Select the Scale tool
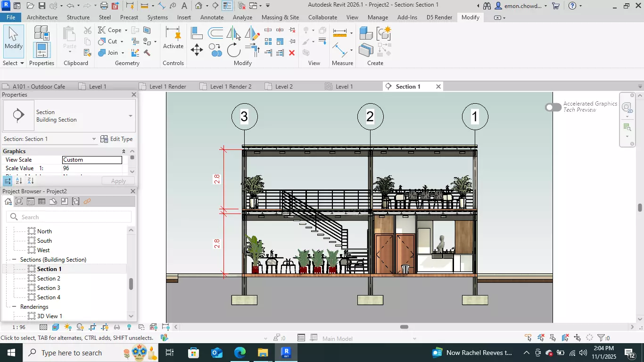The width and height of the screenshot is (644, 362). [x=280, y=41]
